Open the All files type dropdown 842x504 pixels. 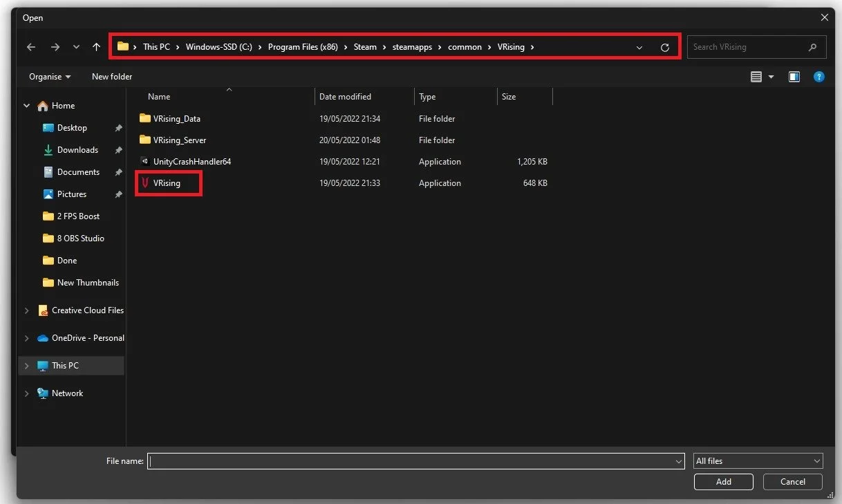(x=758, y=461)
